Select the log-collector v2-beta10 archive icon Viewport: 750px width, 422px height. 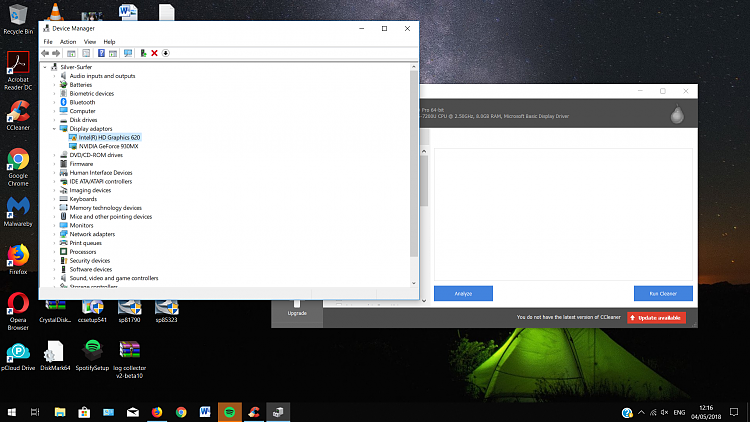[130, 360]
